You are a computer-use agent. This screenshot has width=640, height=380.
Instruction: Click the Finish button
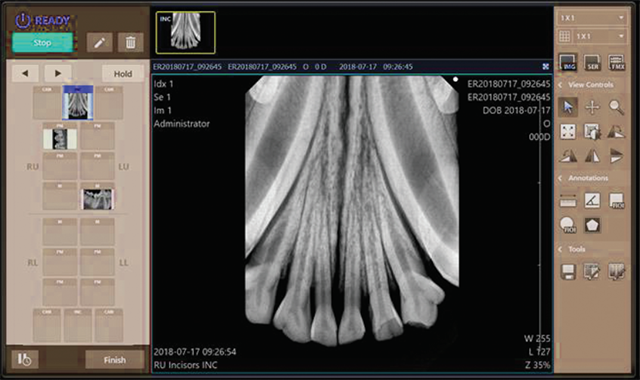tap(115, 360)
